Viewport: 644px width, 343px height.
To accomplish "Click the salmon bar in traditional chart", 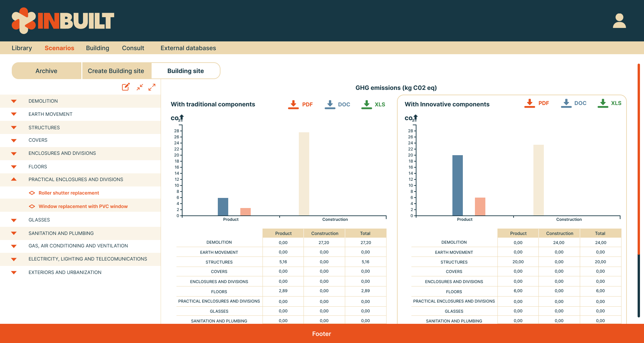I will click(x=245, y=212).
